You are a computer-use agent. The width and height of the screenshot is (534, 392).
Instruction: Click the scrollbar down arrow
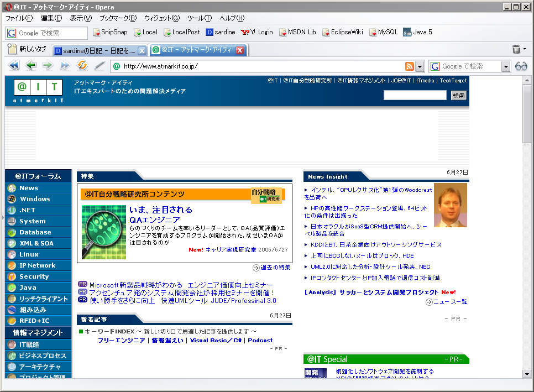pyautogui.click(x=527, y=374)
